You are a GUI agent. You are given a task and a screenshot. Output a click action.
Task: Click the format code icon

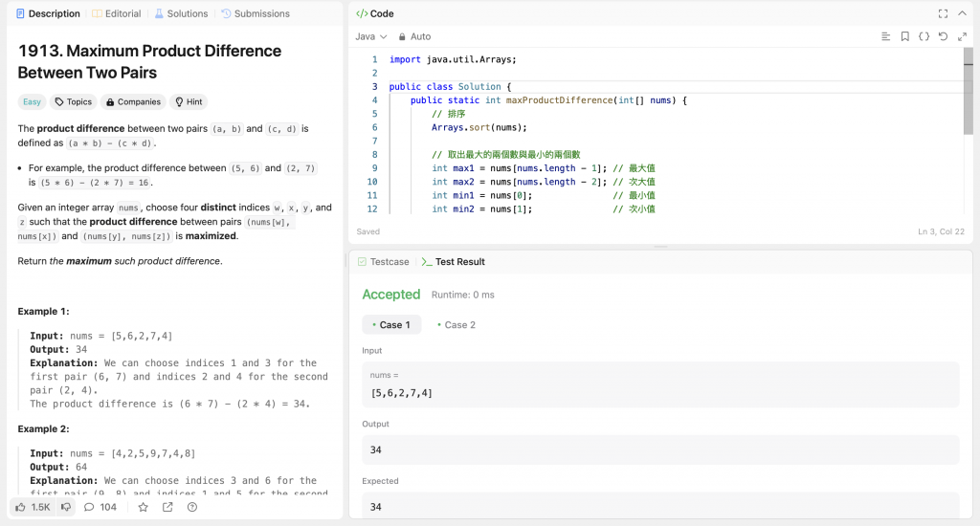[x=886, y=36]
